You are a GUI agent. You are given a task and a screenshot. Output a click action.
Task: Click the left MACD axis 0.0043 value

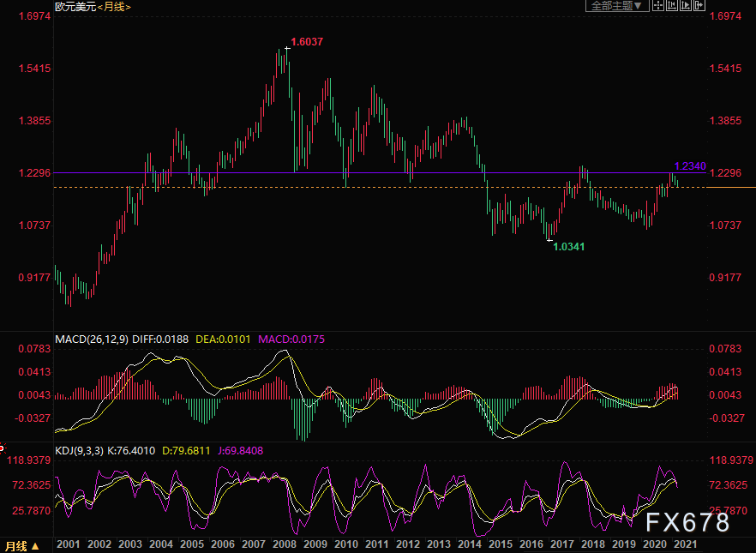(x=34, y=395)
